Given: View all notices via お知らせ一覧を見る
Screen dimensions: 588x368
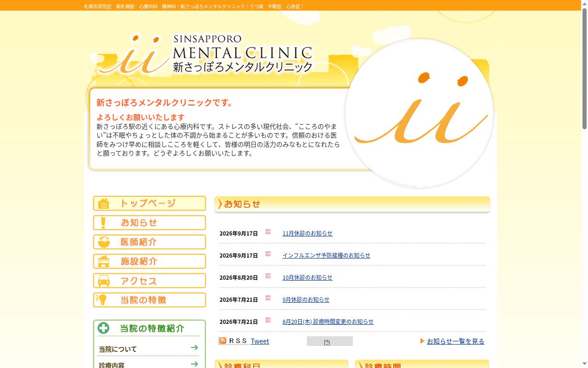Looking at the screenshot, I should tap(456, 341).
